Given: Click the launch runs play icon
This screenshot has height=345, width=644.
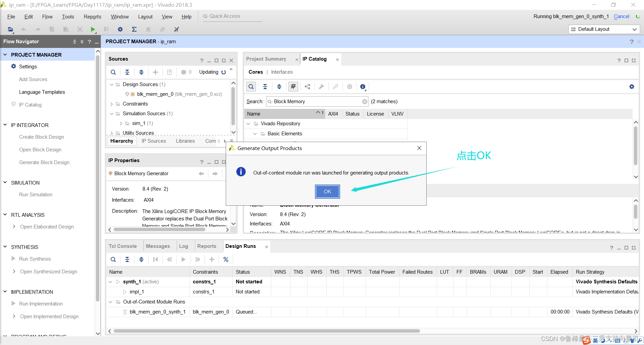Looking at the screenshot, I should point(183,259).
